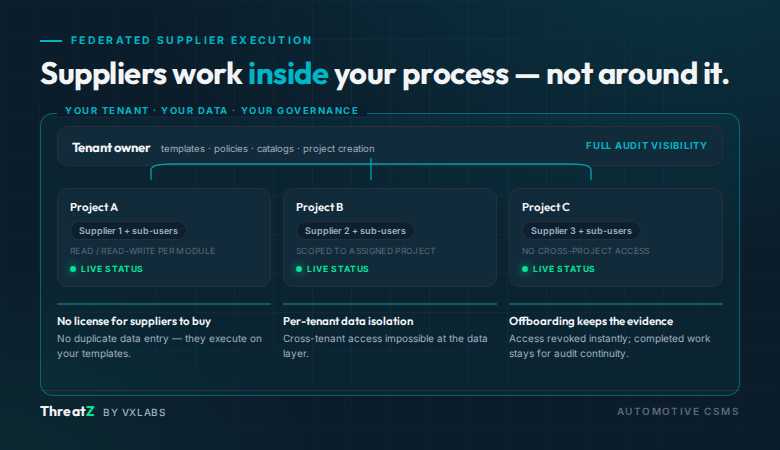Click the Federated Supplier Execution label
The width and height of the screenshot is (780, 450).
tap(192, 40)
